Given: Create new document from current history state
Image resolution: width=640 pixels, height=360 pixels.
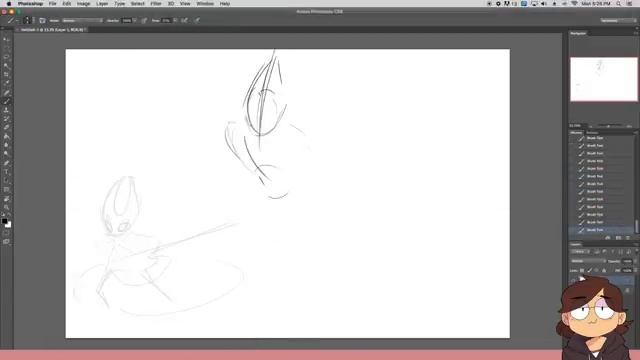Looking at the screenshot, I should pyautogui.click(x=608, y=238).
